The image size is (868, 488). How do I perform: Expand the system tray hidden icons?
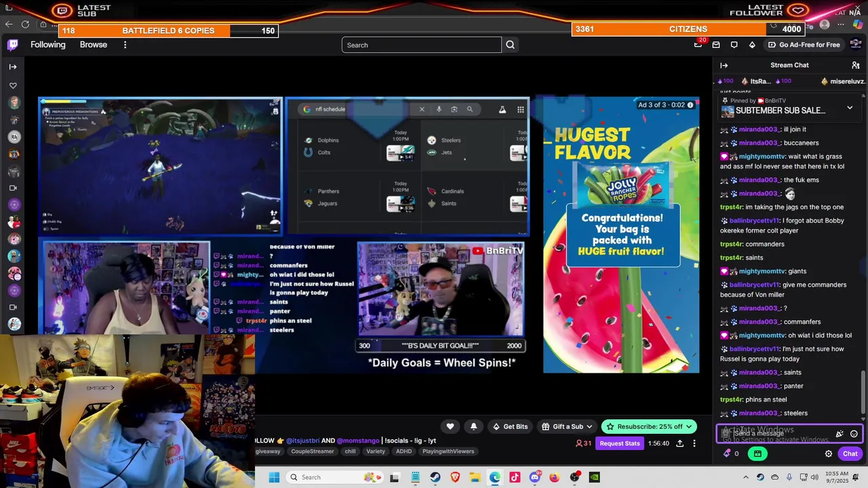click(745, 477)
